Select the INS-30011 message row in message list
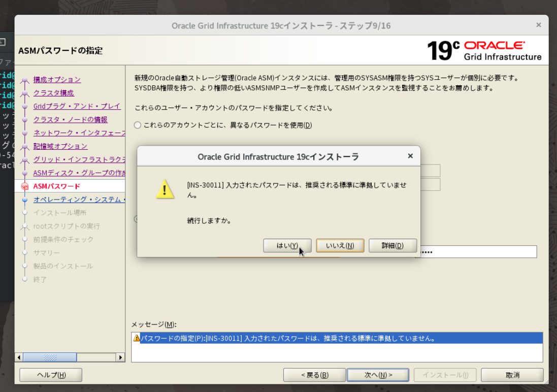Image resolution: width=557 pixels, height=392 pixels. (337, 338)
